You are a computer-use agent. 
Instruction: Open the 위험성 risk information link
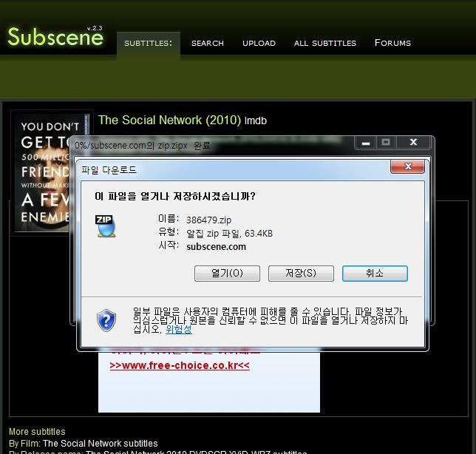pos(179,329)
